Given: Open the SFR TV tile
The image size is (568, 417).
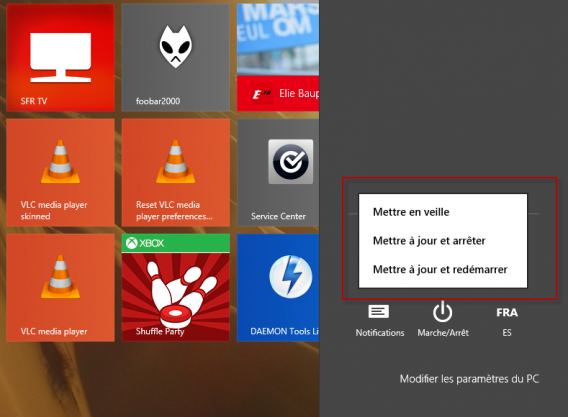Looking at the screenshot, I should point(60,58).
